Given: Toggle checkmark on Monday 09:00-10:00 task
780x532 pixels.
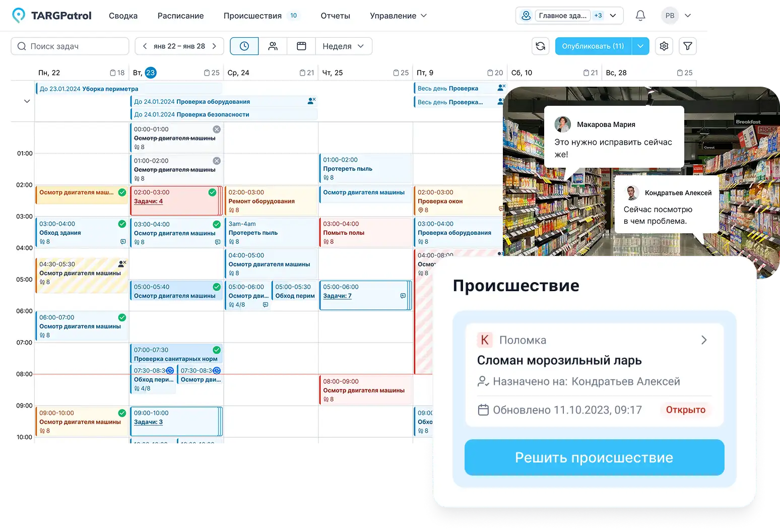Looking at the screenshot, I should click(x=122, y=413).
